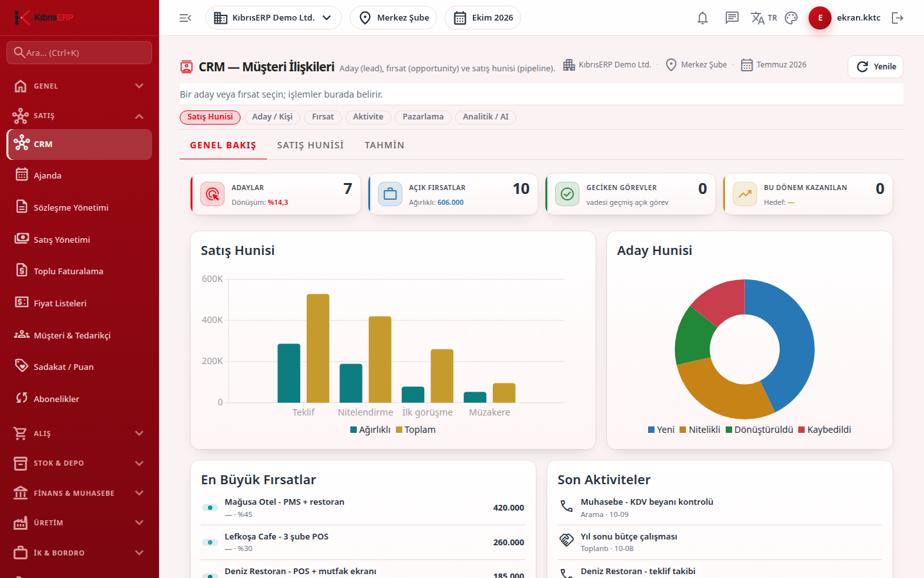This screenshot has width=924, height=578.
Task: Toggle Ağırlıklı series in chart legend
Action: pyautogui.click(x=370, y=430)
